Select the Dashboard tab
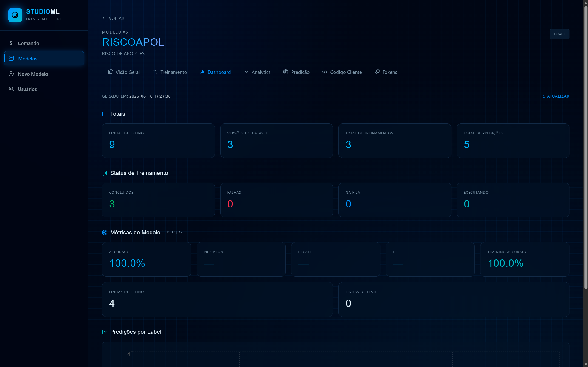 [x=215, y=72]
